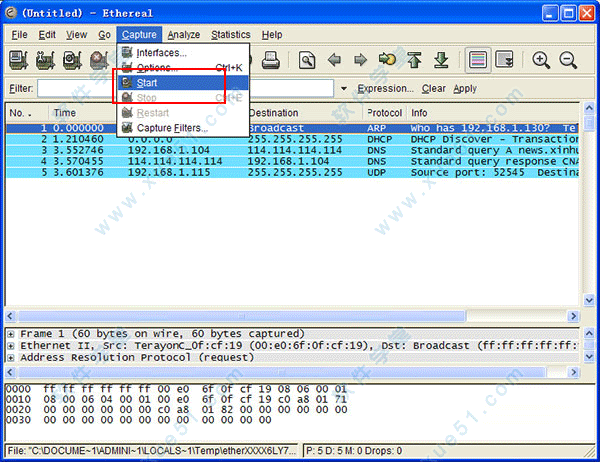Go back with the left arrow icon
This screenshot has width=600, height=462.
click(334, 60)
